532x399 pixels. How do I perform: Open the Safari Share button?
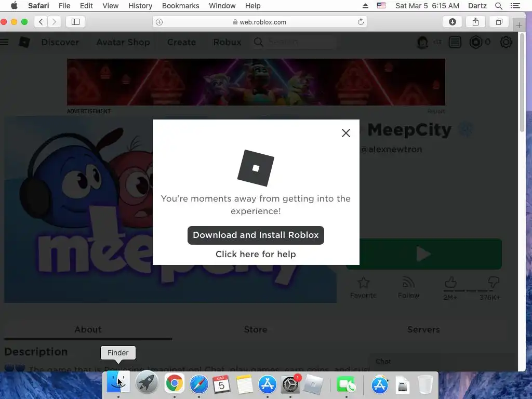click(476, 22)
